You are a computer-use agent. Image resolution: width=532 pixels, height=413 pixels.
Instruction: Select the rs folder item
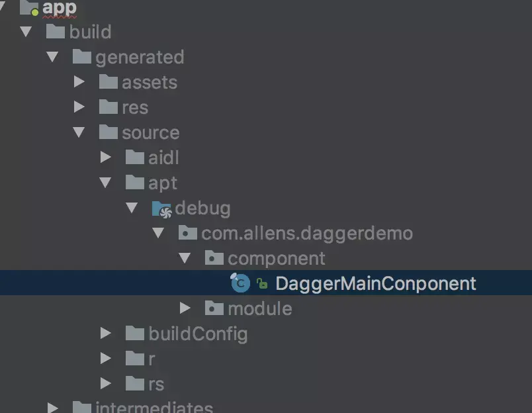click(x=145, y=383)
